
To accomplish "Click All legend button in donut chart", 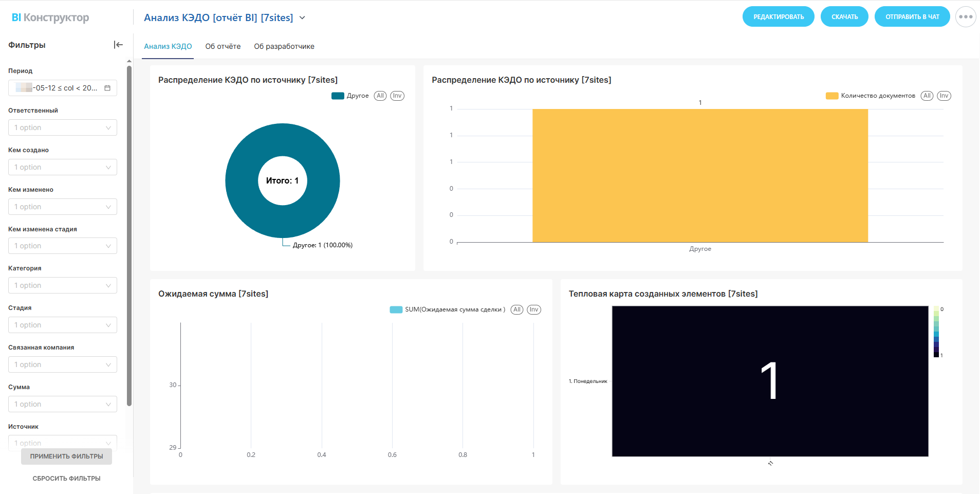I will click(380, 96).
